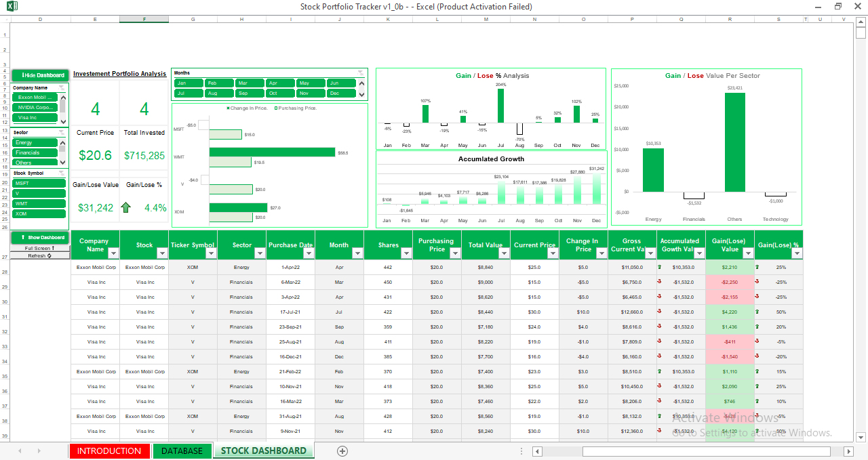Click the Hide Dashboard button

pos(41,75)
